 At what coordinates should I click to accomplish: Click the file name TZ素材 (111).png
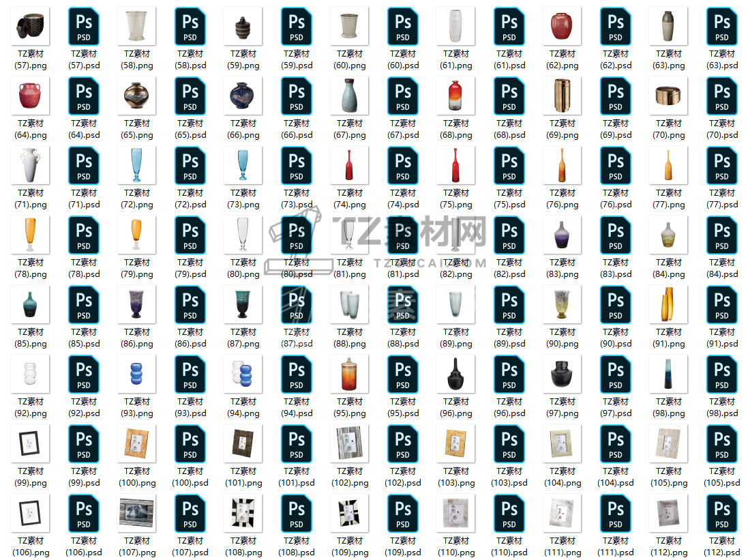pyautogui.click(x=562, y=546)
